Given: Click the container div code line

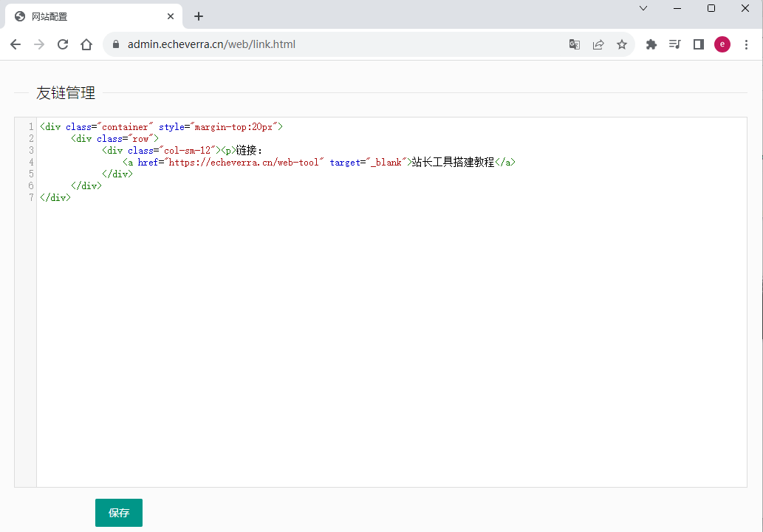Looking at the screenshot, I should (x=161, y=126).
